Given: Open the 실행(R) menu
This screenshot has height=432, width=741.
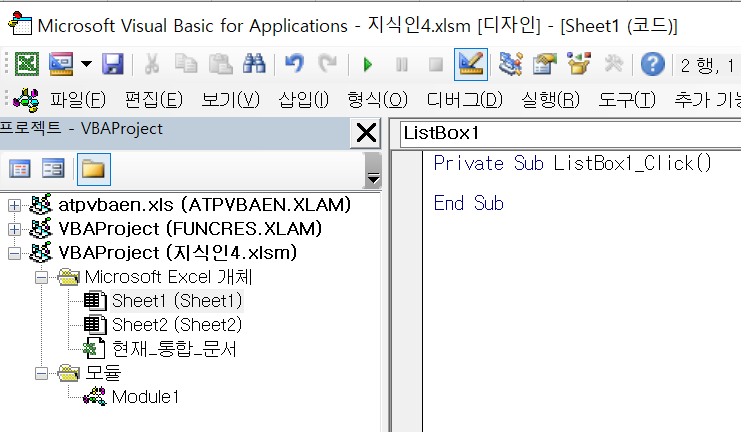Looking at the screenshot, I should coord(550,100).
